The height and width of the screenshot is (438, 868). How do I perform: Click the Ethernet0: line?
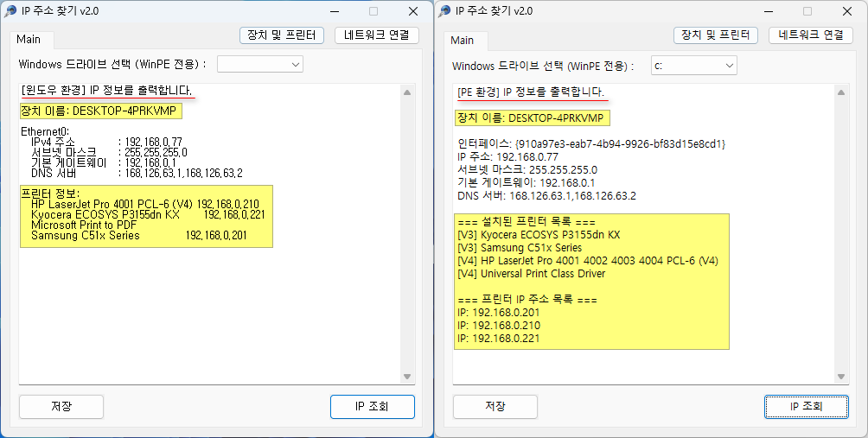click(46, 131)
